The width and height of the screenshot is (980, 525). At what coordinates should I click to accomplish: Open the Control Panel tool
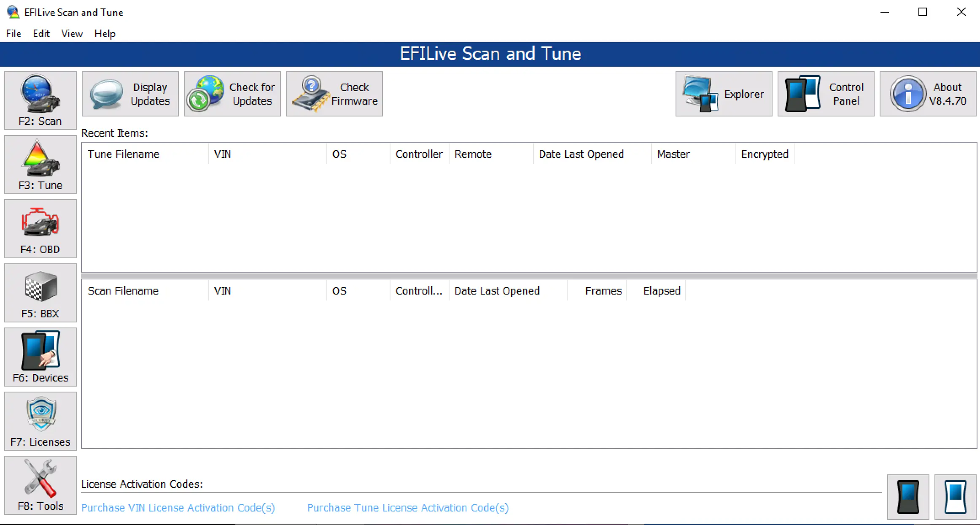coord(825,93)
